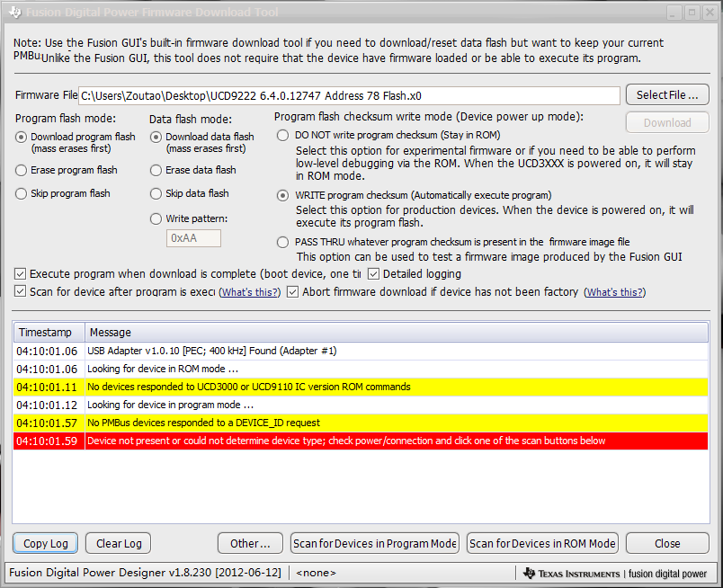Click the 0xAA write pattern field
The image size is (723, 588).
pos(193,238)
